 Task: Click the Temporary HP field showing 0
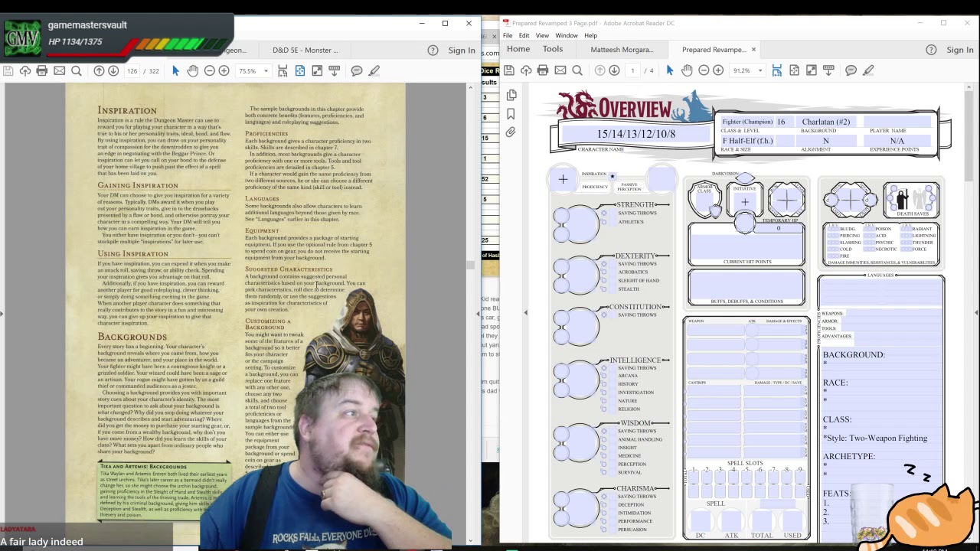pos(779,228)
